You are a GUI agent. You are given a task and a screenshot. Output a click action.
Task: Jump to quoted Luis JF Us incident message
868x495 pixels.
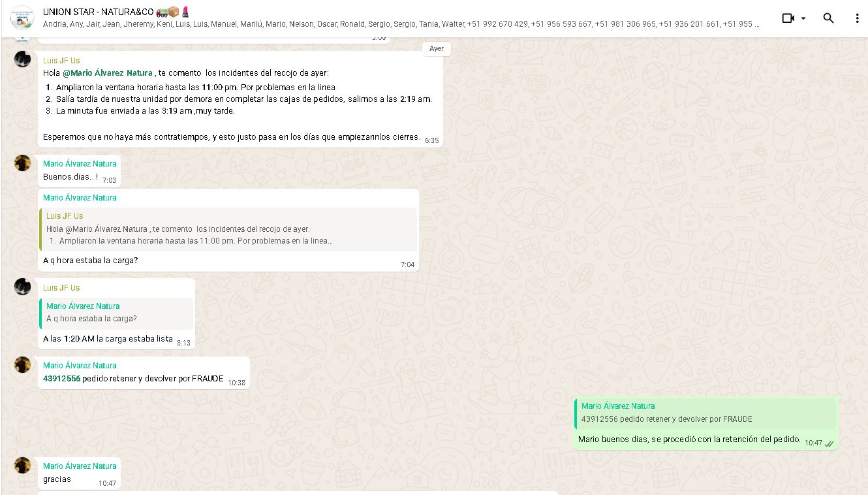click(x=228, y=229)
